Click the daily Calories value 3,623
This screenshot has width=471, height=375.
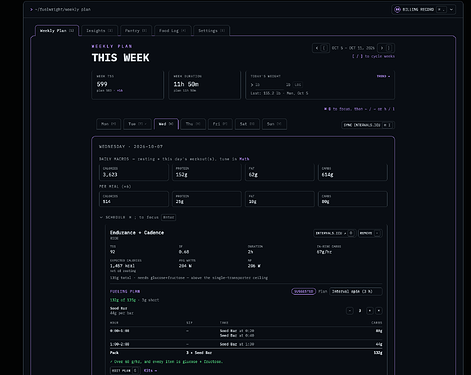[x=110, y=175]
